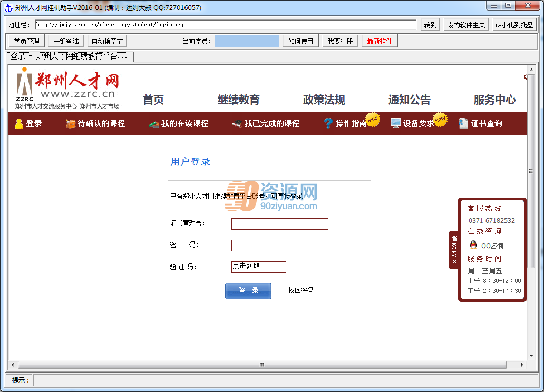
Task: Click the graduation cap completed courses icon
Action: click(237, 123)
